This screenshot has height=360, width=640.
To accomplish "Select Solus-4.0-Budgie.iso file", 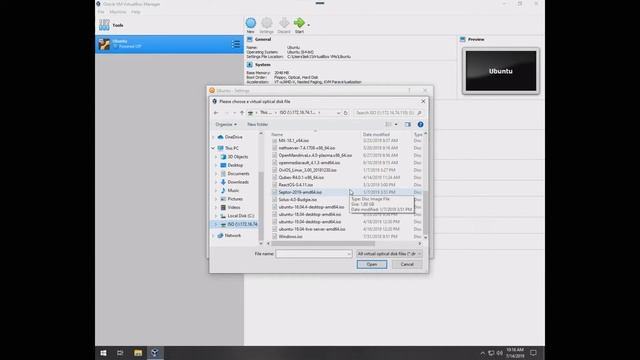I will [298, 200].
